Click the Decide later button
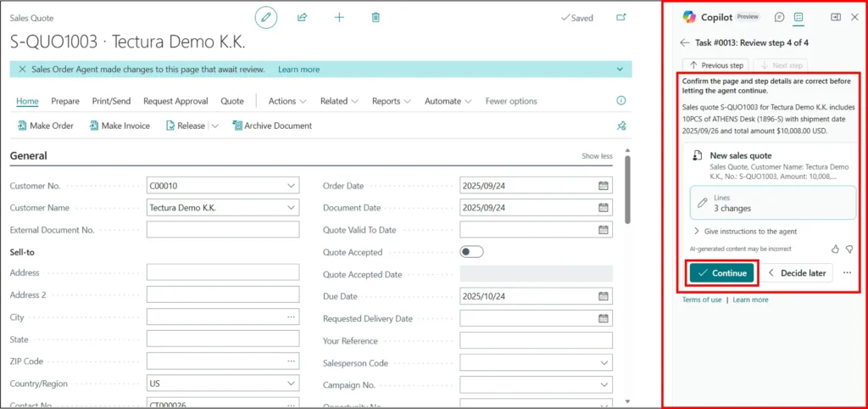 798,272
